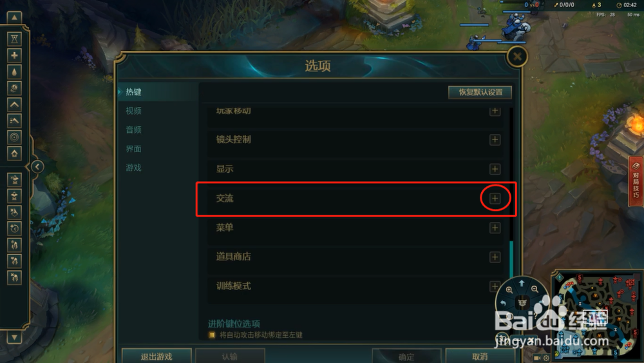Enable bind auto attack move to left click

pyautogui.click(x=212, y=335)
